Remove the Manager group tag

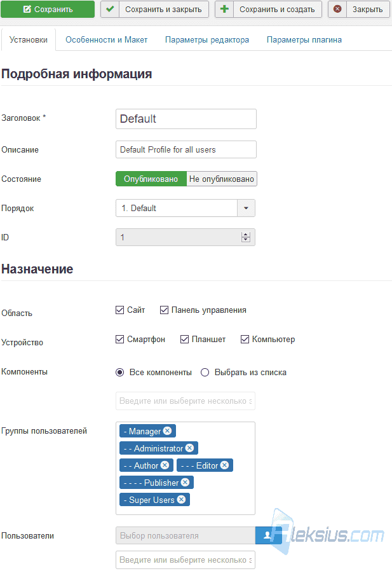click(168, 431)
